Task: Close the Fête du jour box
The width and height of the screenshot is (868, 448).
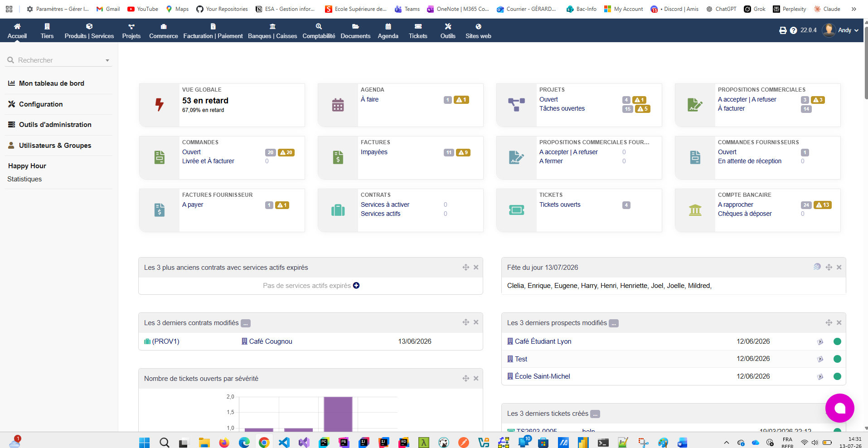Action: (839, 268)
